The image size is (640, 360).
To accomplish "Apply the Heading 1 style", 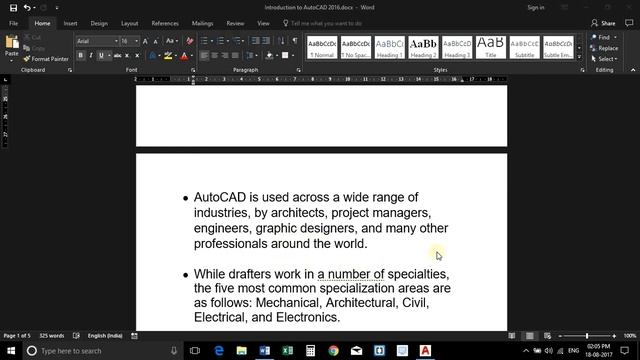I will [x=389, y=47].
